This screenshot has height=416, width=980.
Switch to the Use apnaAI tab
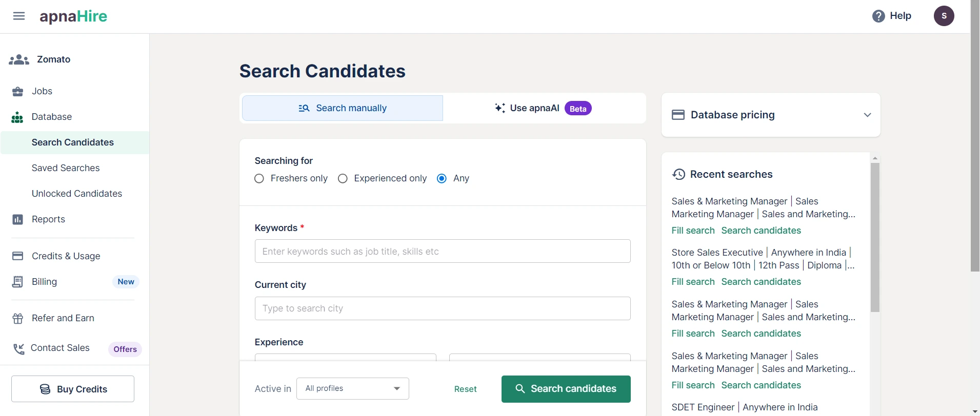[543, 108]
